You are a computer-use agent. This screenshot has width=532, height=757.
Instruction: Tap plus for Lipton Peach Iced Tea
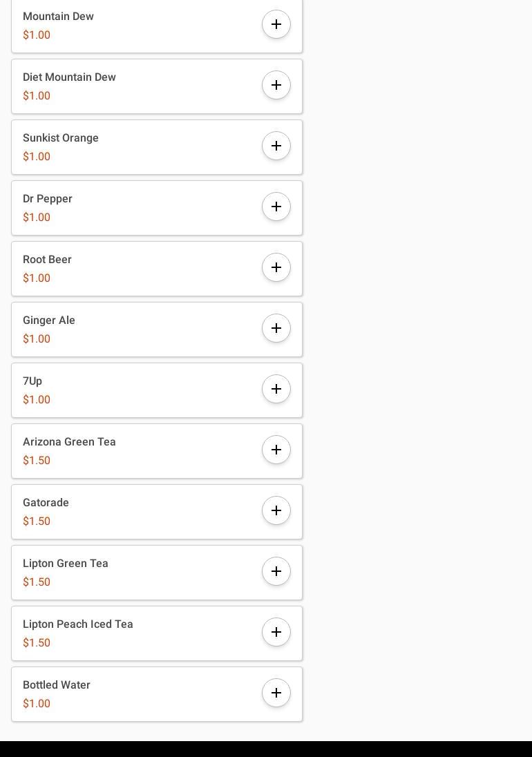pos(276,632)
